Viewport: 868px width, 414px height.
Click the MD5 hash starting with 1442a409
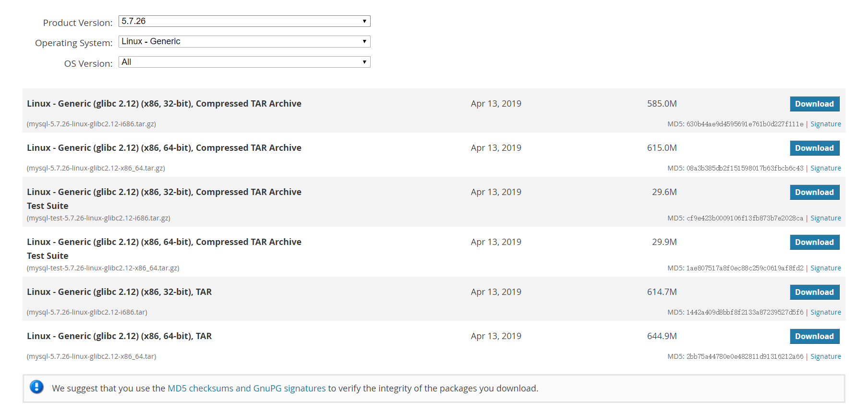[745, 312]
